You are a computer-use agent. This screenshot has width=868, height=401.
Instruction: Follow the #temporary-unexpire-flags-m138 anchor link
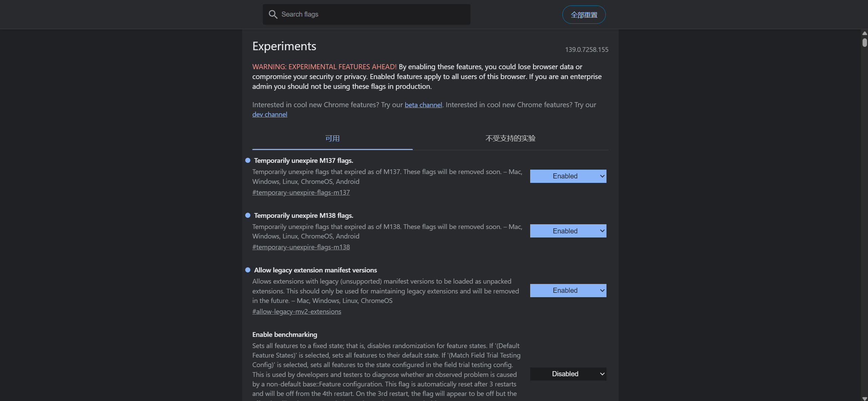click(x=301, y=247)
